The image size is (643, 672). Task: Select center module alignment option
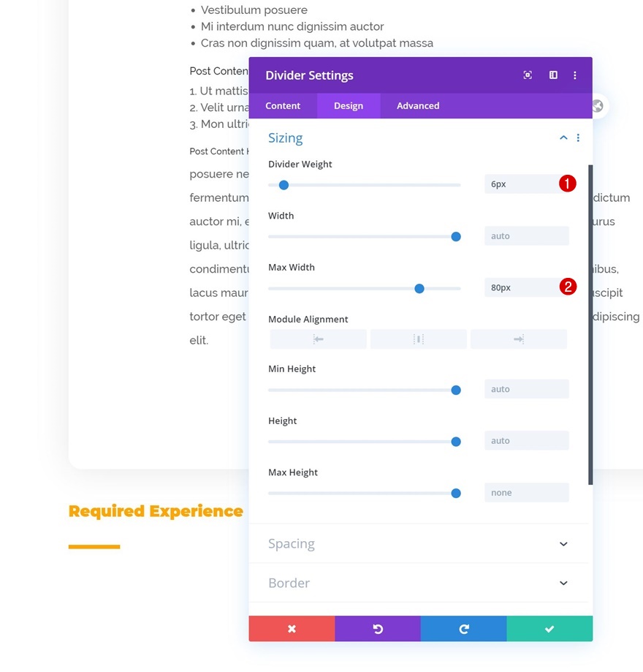coord(418,339)
